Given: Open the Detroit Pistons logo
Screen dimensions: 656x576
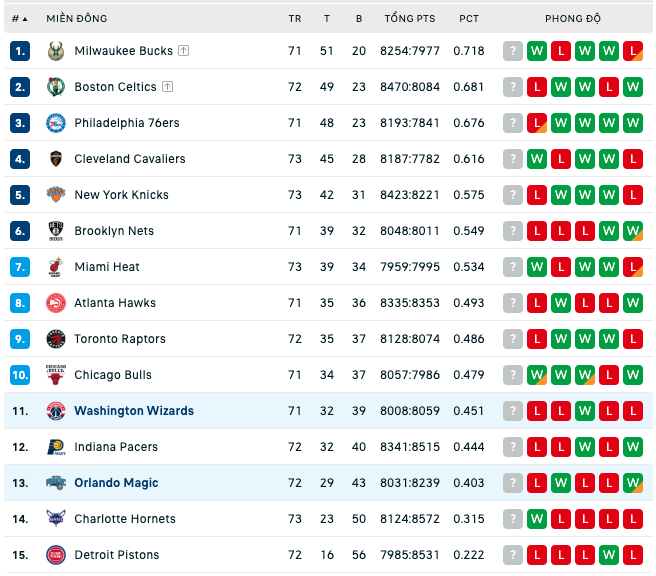Looking at the screenshot, I should coord(56,555).
